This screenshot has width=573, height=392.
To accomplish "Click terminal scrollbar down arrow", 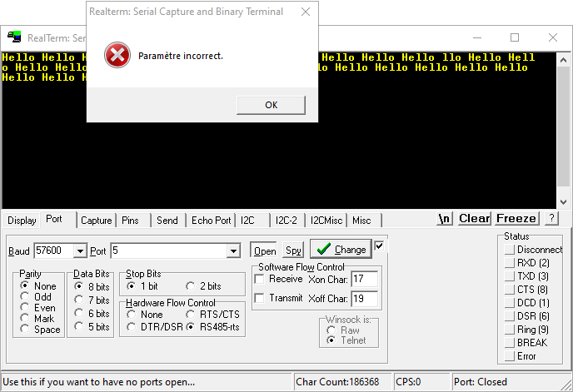I will click(x=563, y=202).
